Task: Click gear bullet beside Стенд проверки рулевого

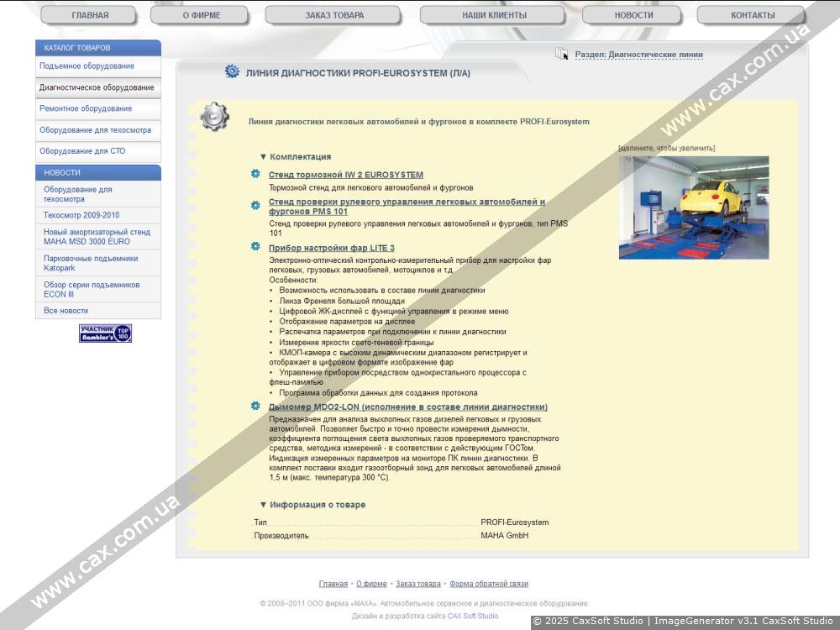Action: [255, 205]
